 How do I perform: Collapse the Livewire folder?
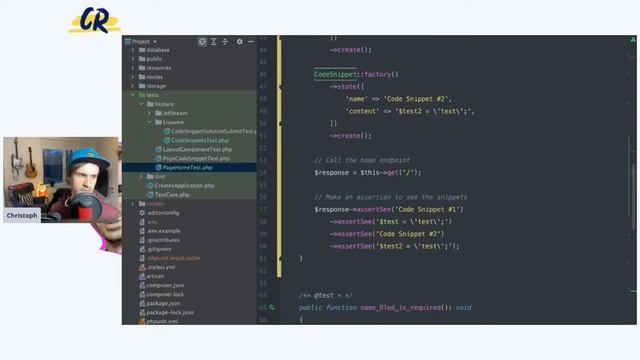click(149, 122)
